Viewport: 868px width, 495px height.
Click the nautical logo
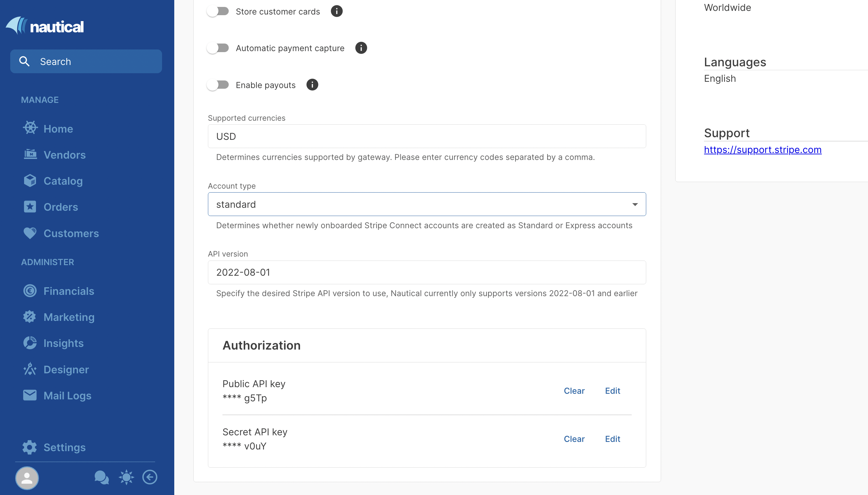(x=45, y=26)
